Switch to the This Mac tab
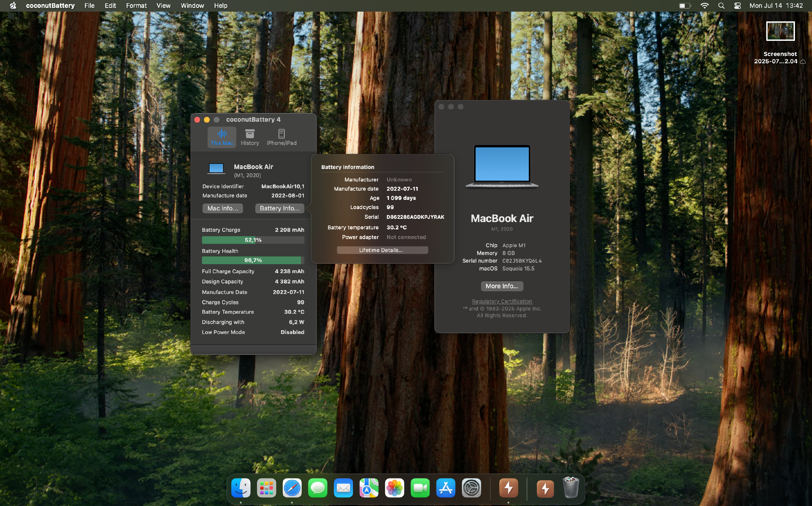The width and height of the screenshot is (812, 506). [x=222, y=137]
